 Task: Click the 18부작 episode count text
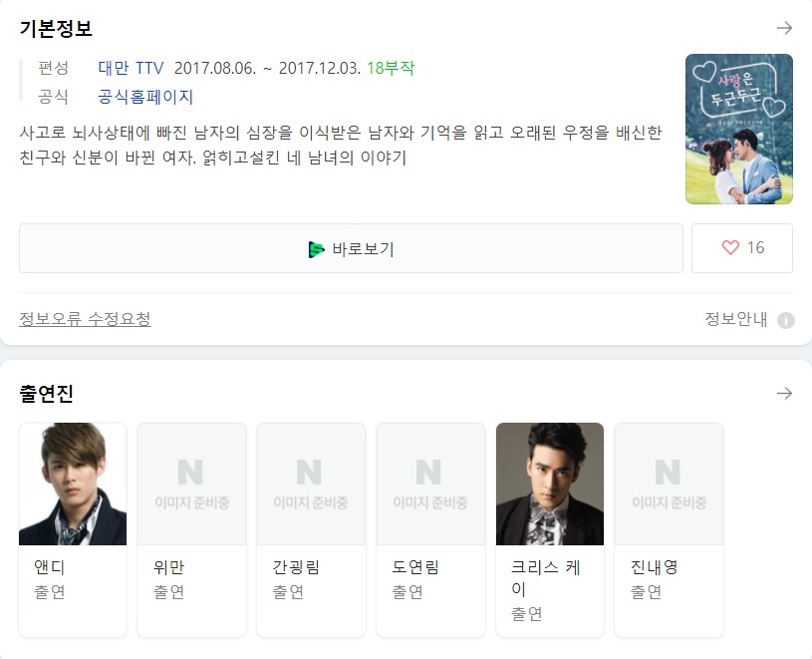(x=391, y=68)
